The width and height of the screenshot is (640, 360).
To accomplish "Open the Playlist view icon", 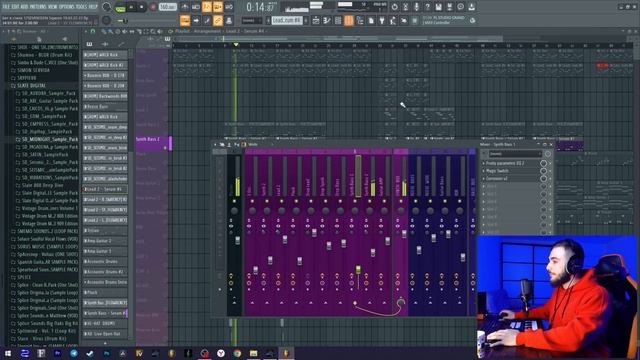I will click(x=316, y=20).
